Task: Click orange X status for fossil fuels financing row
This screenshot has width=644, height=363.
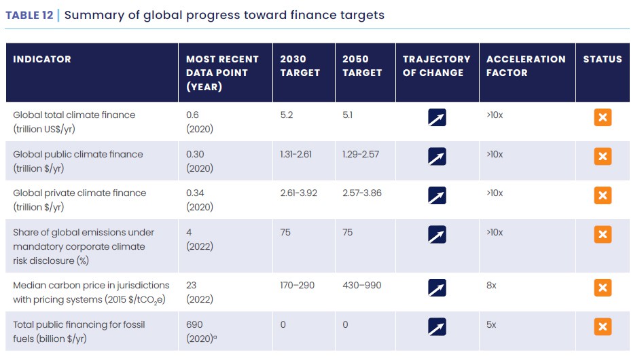Action: (x=603, y=327)
